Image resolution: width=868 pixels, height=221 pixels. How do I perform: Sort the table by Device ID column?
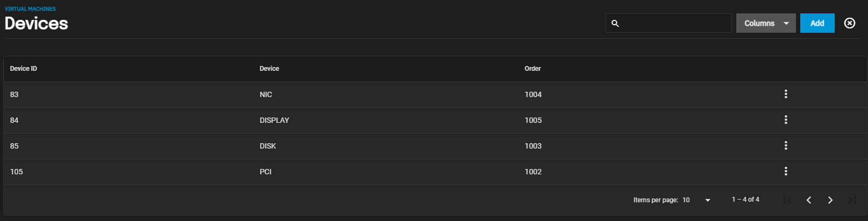click(24, 69)
